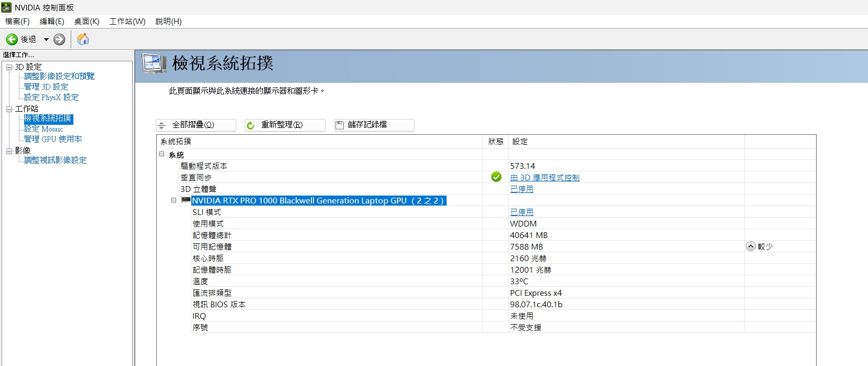Collapse the 3D 設定 tree node
This screenshot has width=868, height=366.
coord(9,67)
